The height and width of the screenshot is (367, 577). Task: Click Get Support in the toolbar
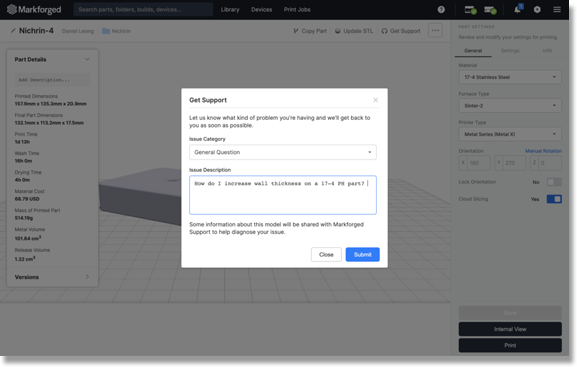click(x=401, y=31)
